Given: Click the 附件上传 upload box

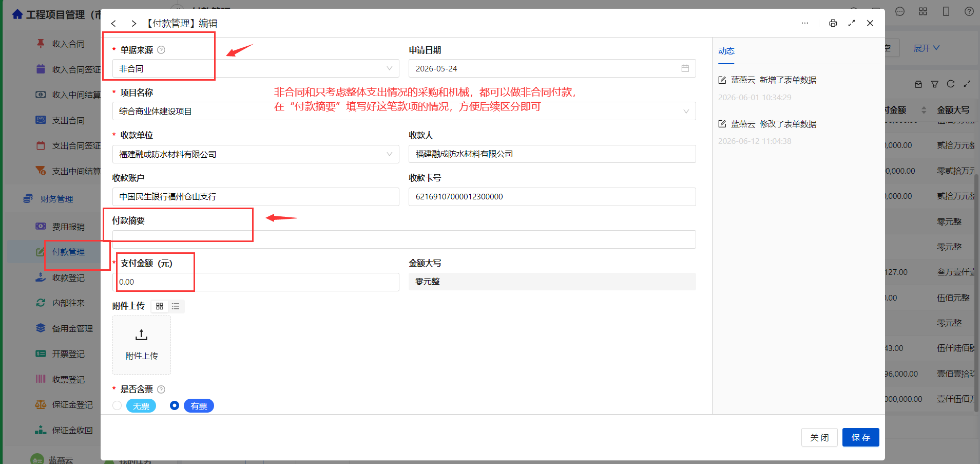Looking at the screenshot, I should point(142,345).
